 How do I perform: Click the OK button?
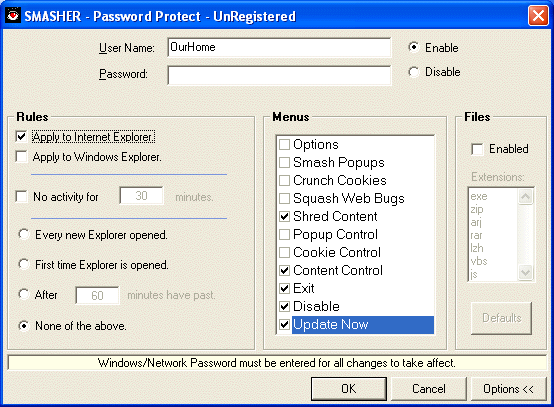pos(349,389)
